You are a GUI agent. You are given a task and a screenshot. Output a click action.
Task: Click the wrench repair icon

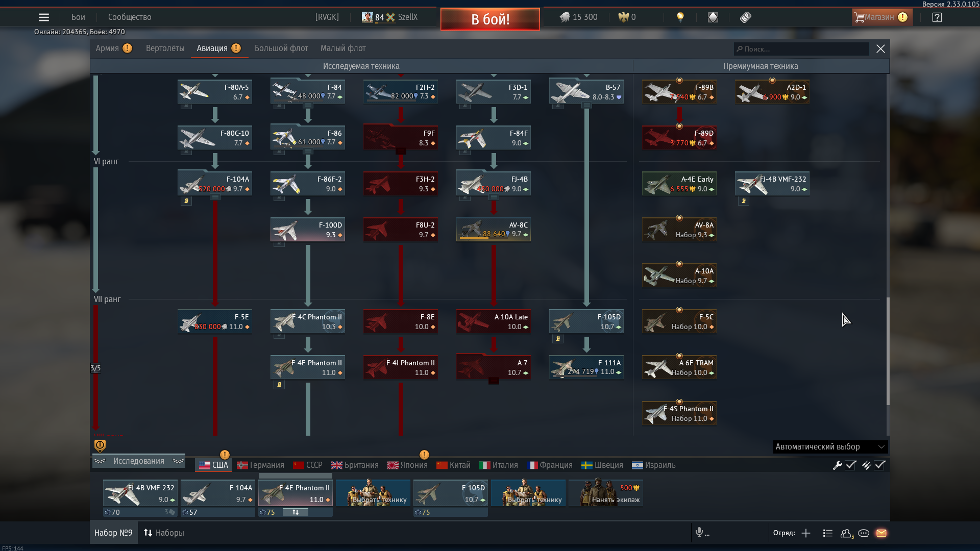tap(837, 465)
